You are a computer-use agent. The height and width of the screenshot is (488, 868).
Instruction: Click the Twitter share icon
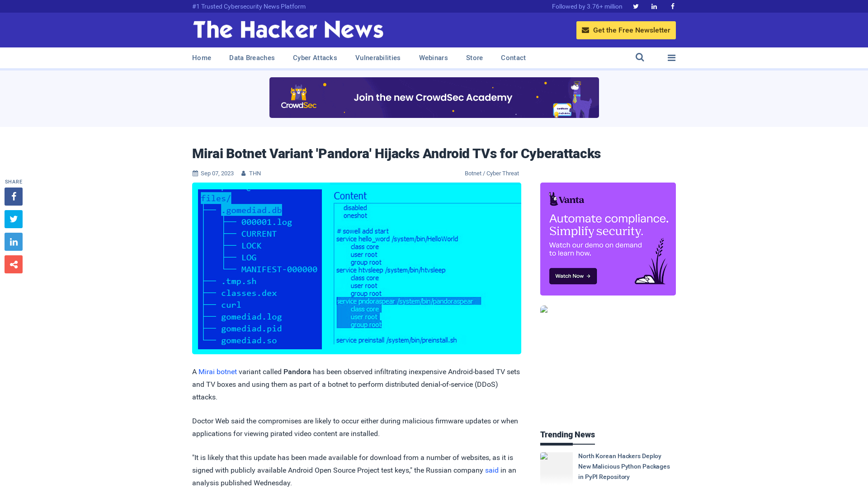point(13,219)
